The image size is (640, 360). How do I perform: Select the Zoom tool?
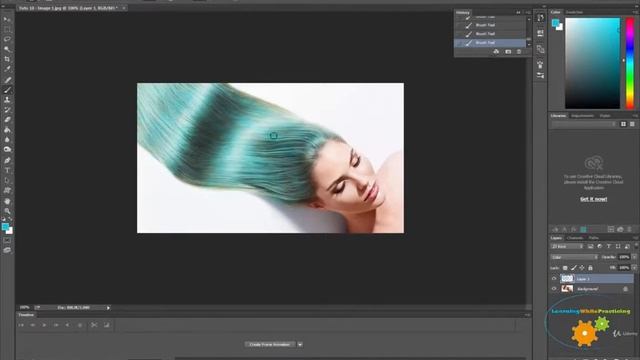[x=7, y=211]
